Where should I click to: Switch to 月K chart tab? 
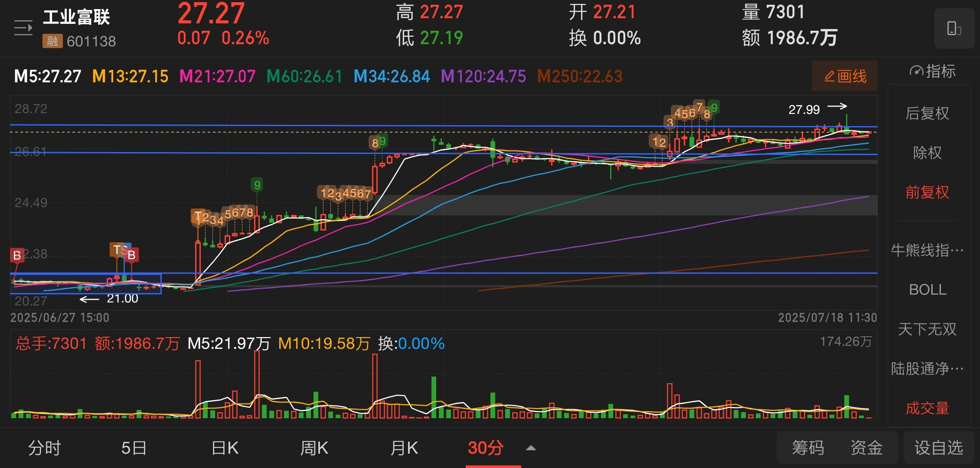pos(404,448)
